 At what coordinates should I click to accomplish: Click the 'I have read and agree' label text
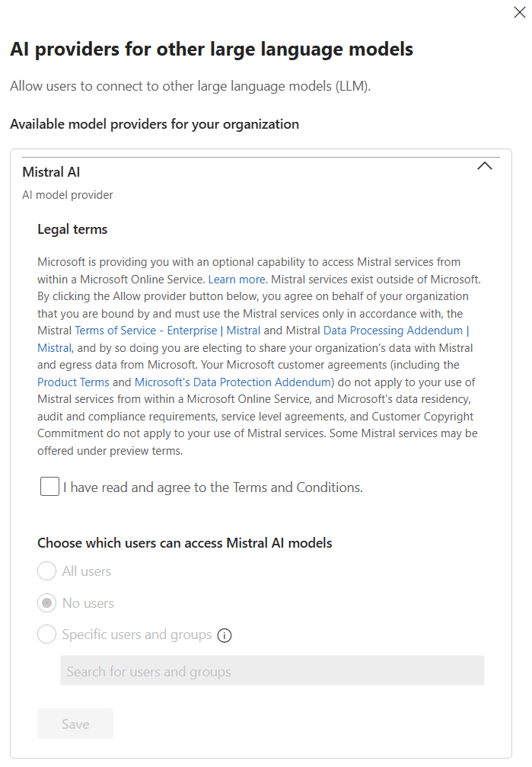click(213, 487)
